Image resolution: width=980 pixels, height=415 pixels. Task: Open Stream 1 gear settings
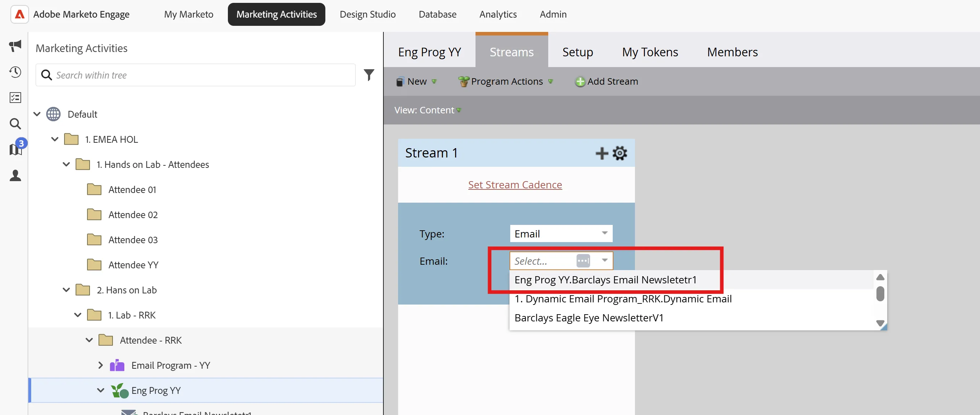620,153
